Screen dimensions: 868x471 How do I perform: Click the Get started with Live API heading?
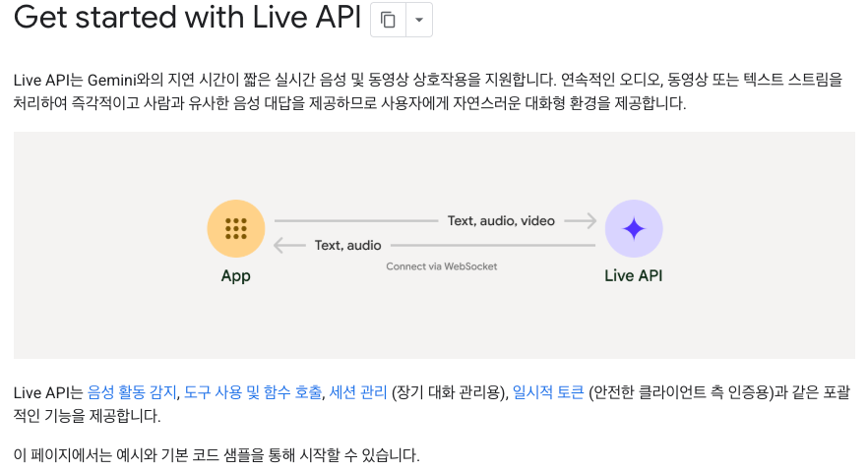(x=187, y=17)
